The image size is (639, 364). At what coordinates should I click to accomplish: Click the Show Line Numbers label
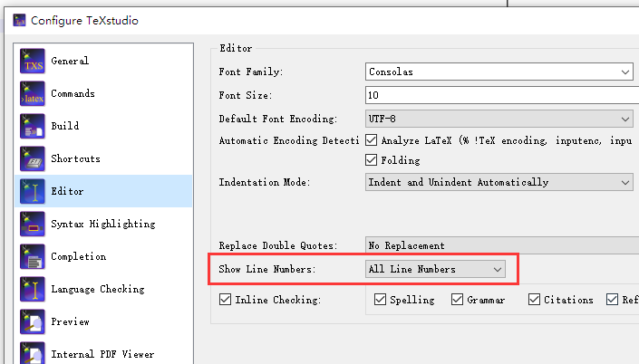point(267,269)
